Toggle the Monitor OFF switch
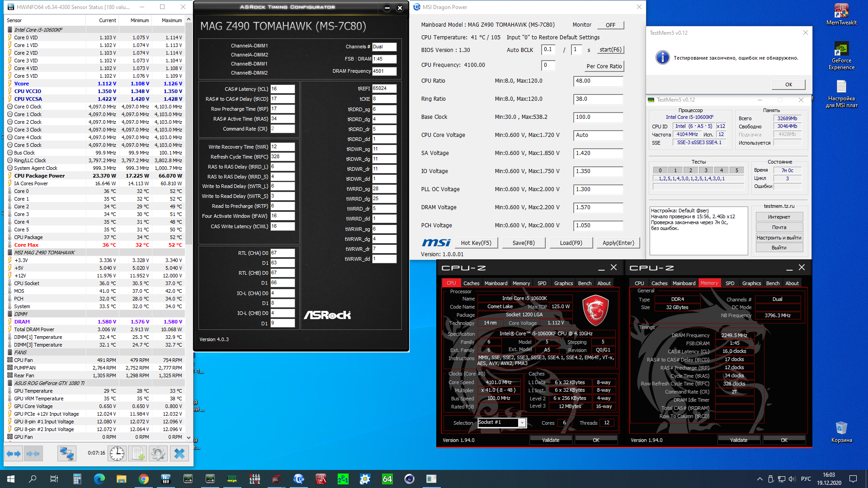Screen dimensions: 868x488 tap(610, 25)
